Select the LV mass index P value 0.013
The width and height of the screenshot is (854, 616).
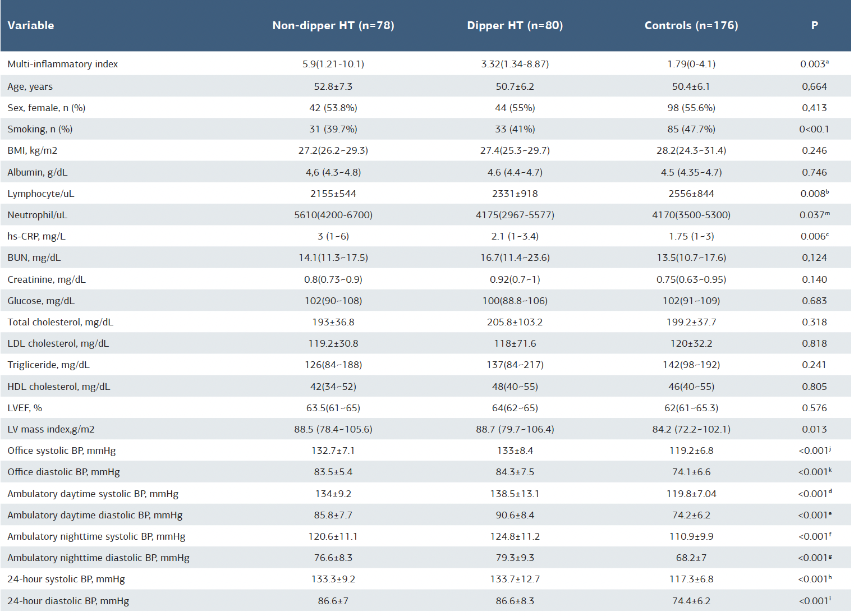click(814, 429)
